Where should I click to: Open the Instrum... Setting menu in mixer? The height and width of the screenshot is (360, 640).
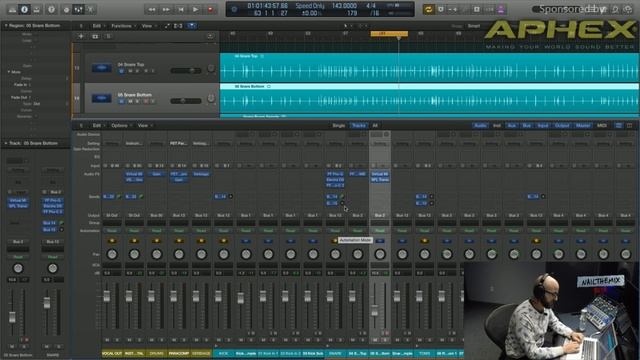click(x=134, y=144)
